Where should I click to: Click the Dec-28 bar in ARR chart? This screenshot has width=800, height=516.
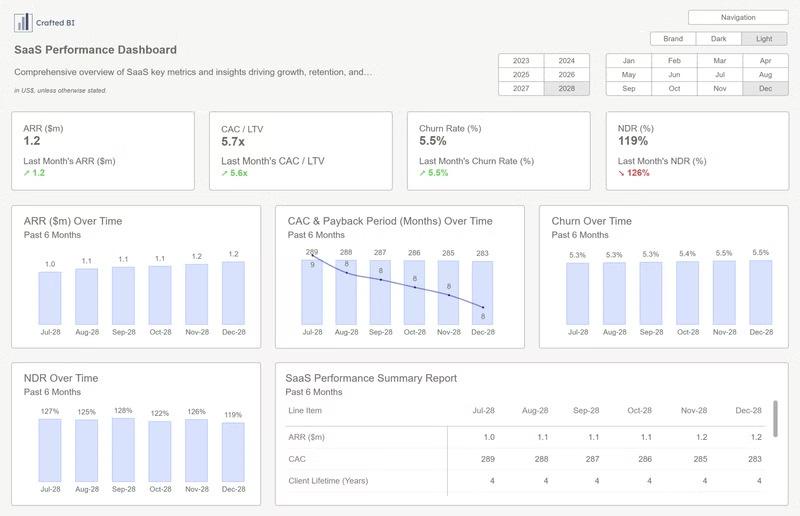[233, 293]
